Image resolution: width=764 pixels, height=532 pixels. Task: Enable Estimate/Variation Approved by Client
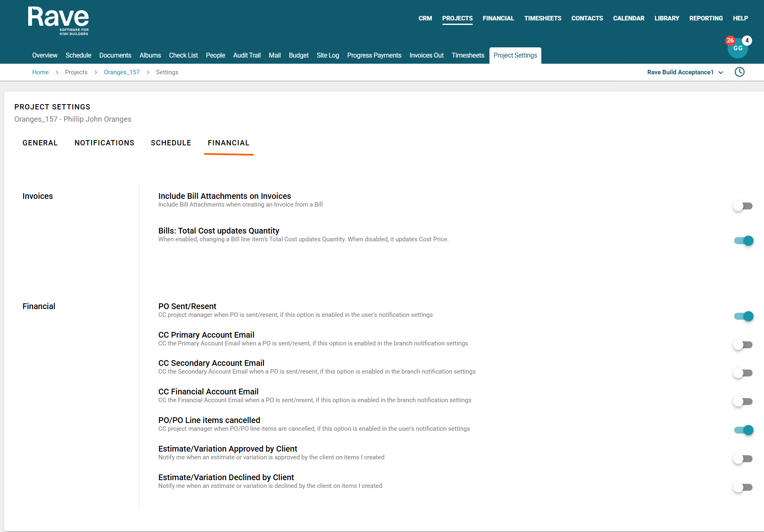tap(743, 459)
